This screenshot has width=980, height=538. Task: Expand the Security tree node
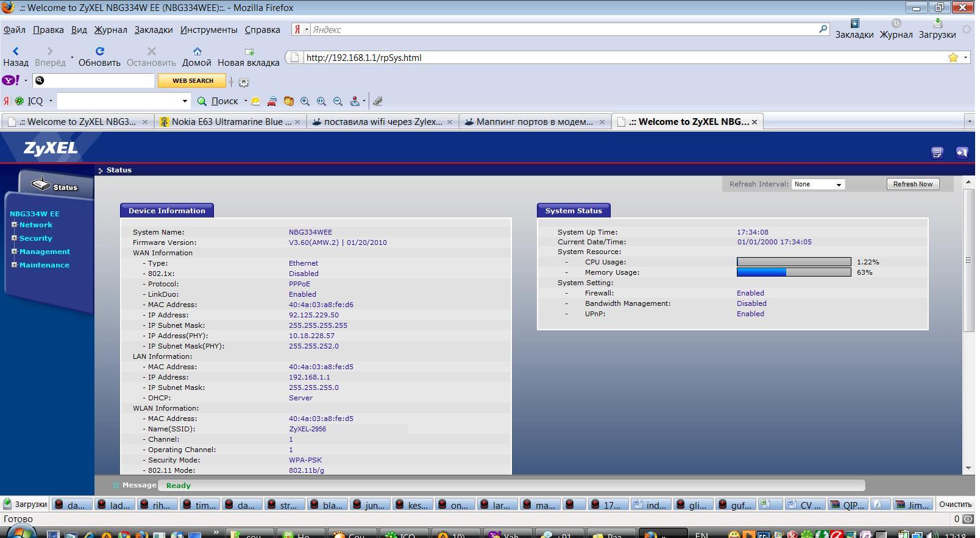[14, 238]
